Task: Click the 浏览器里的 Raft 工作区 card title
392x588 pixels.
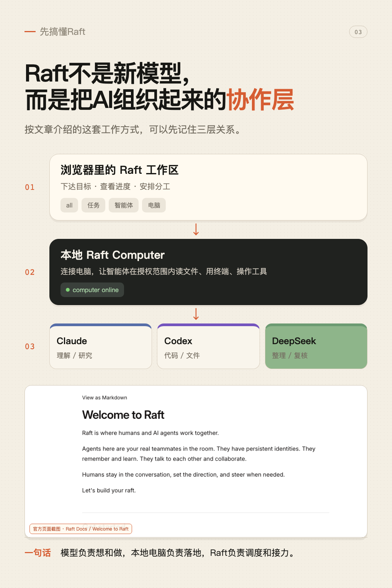Action: [119, 170]
